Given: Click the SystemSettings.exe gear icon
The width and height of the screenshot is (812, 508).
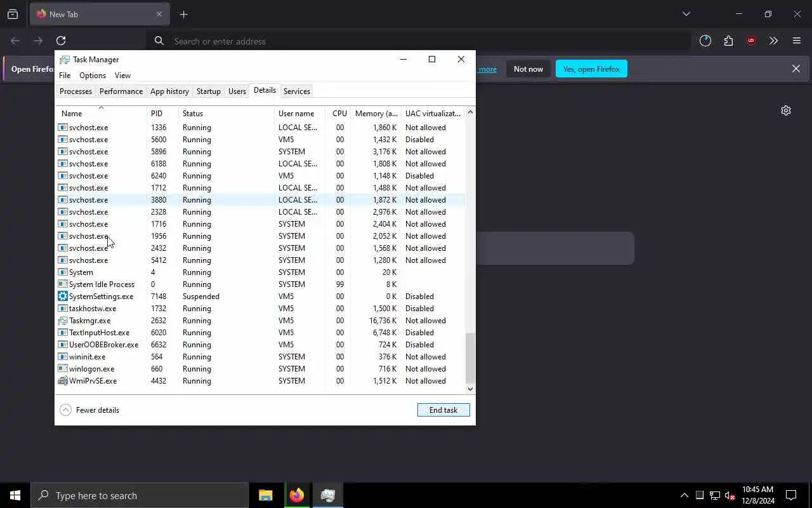Looking at the screenshot, I should point(63,297).
